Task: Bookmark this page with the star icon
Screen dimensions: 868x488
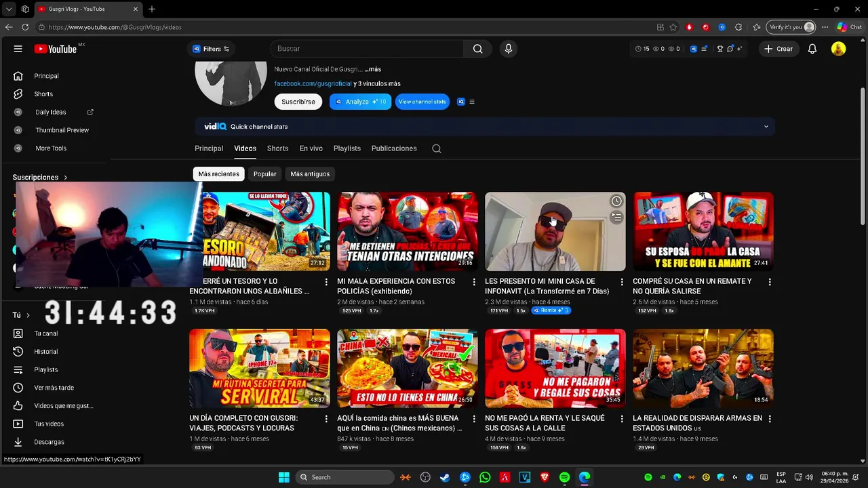Action: pyautogui.click(x=673, y=27)
